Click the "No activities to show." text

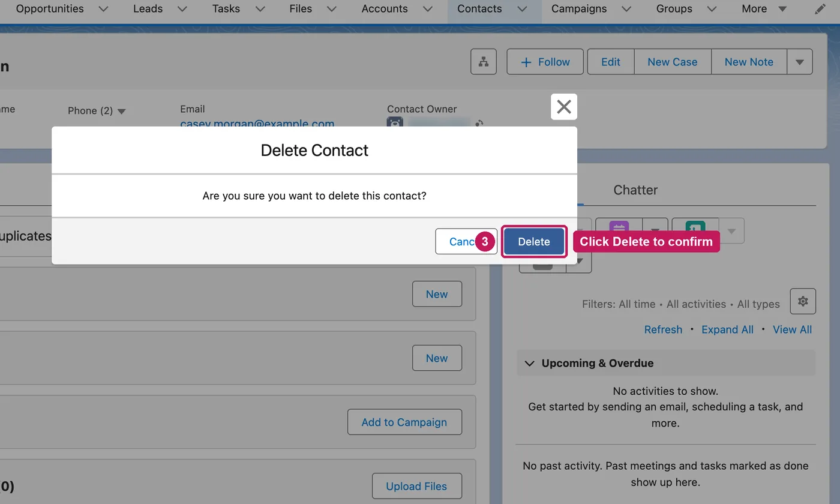[665, 391]
